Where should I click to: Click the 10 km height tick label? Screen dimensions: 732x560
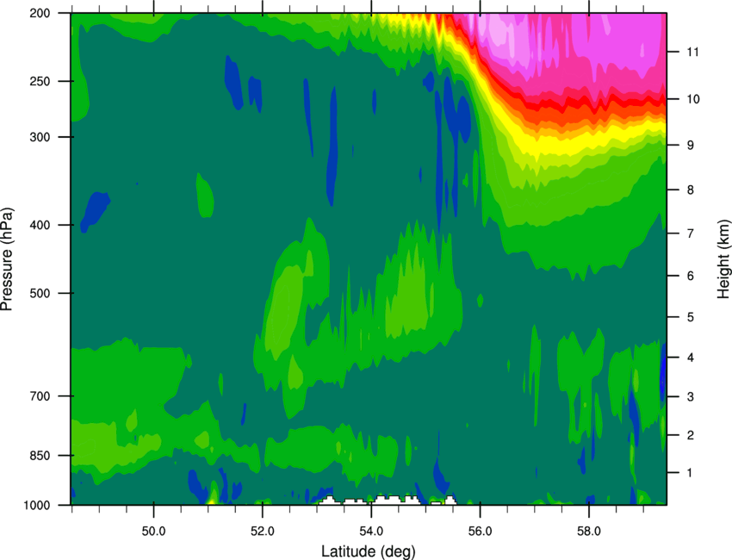pos(693,99)
